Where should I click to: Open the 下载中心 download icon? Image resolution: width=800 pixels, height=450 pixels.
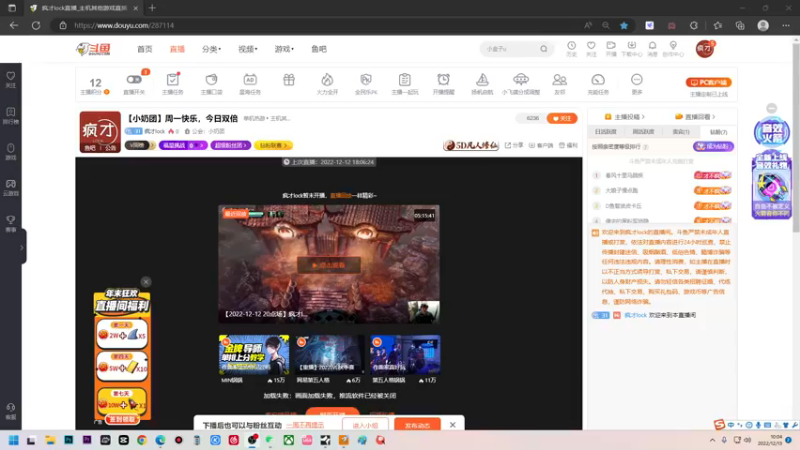(632, 46)
